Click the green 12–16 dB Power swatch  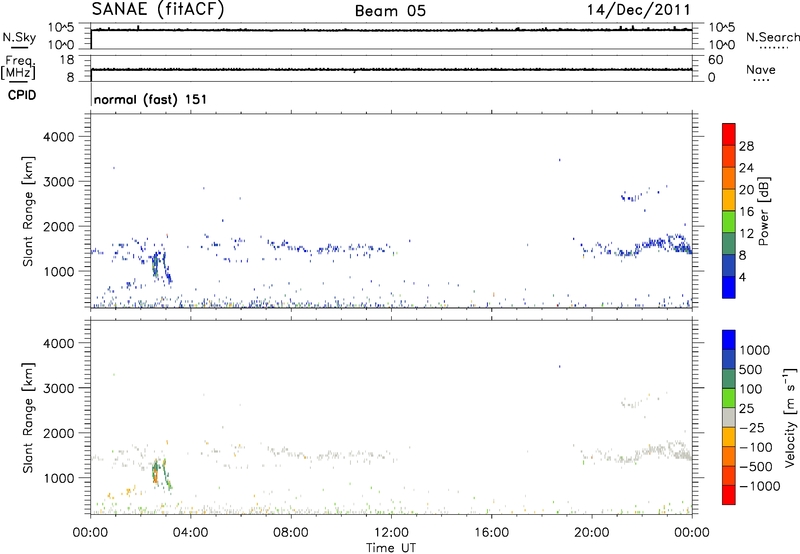pyautogui.click(x=729, y=221)
